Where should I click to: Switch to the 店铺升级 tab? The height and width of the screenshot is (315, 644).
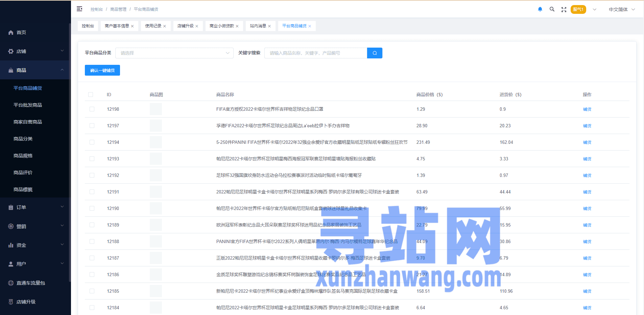click(x=185, y=26)
